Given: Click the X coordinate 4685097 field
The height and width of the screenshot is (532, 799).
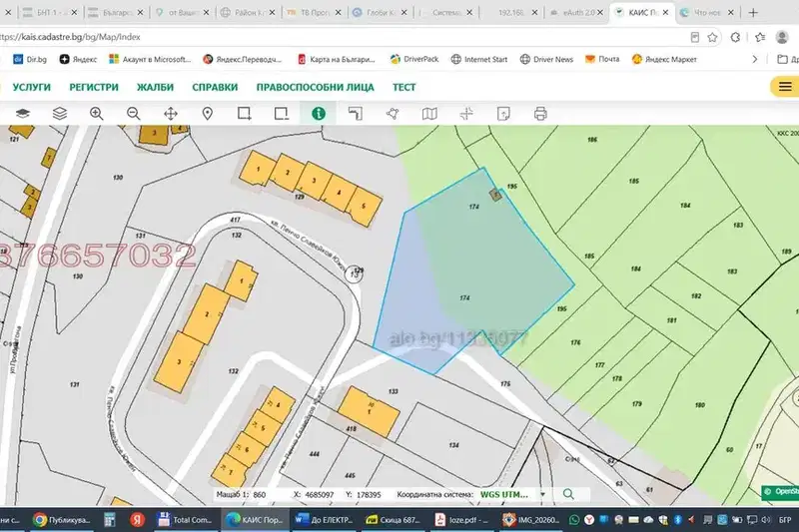Looking at the screenshot, I should (x=320, y=494).
